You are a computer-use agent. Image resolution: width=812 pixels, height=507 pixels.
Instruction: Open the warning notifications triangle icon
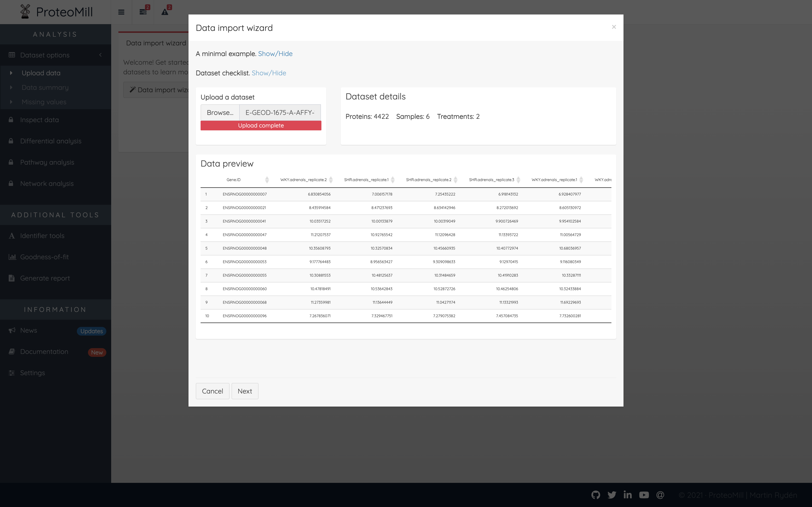(165, 12)
